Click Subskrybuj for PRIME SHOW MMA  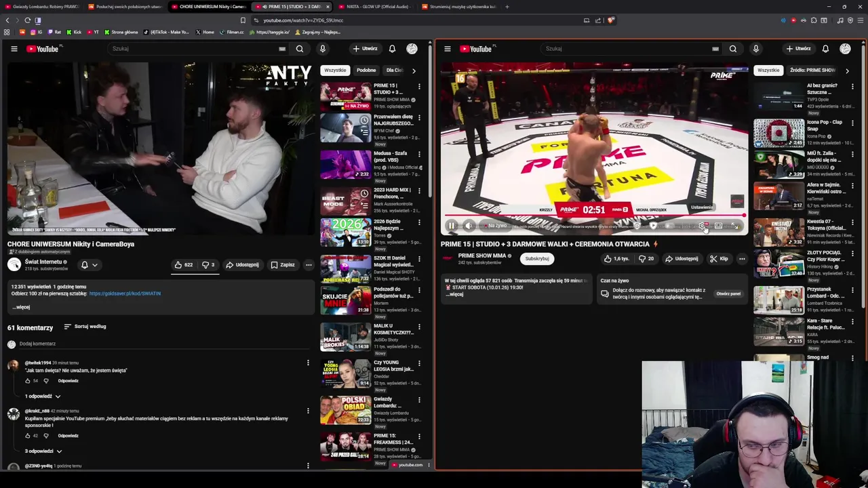click(537, 259)
